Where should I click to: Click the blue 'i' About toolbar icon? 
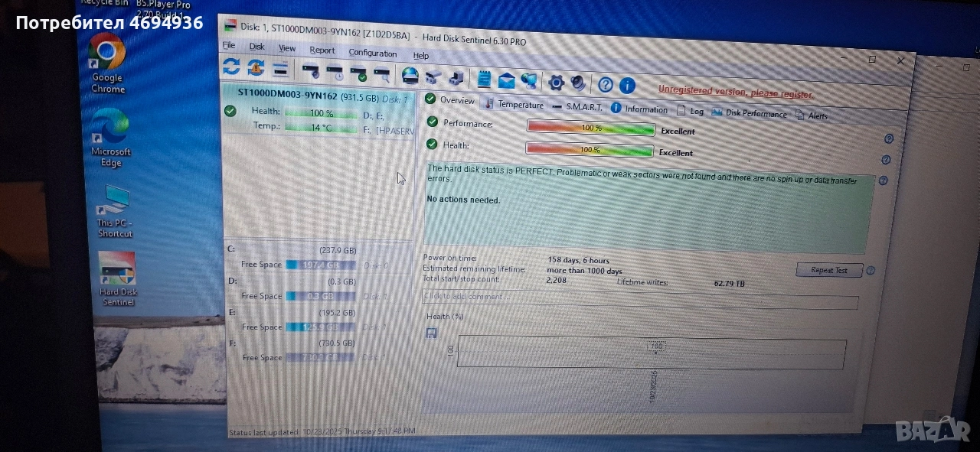click(627, 86)
